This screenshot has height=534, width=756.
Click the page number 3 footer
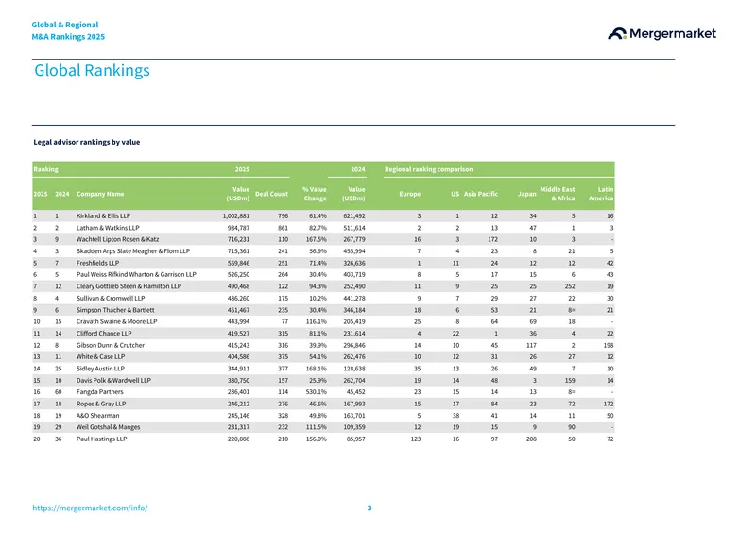point(369,508)
